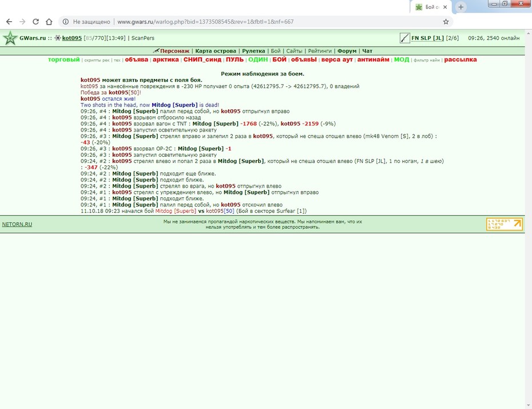Click the red -1768 damage value
Image resolution: width=532 pixels, height=409 pixels.
[x=248, y=124]
